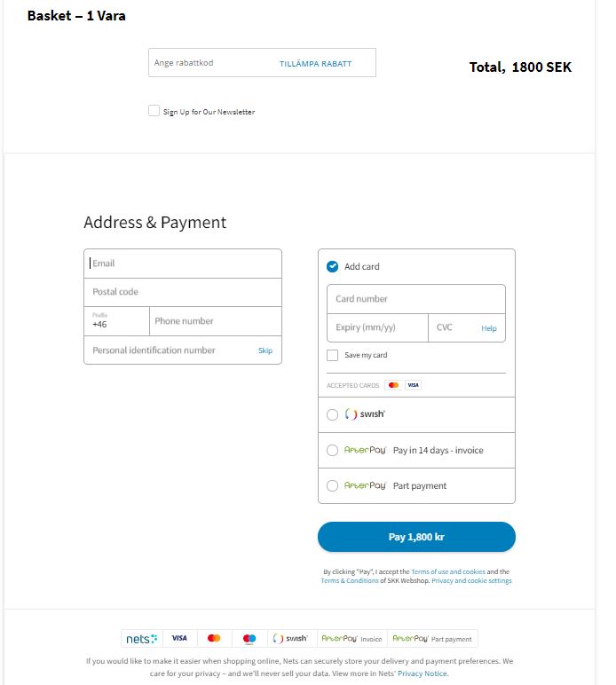Screen dimensions: 616x685
Task: Enable Sign Up for Our Newsletter checkbox
Action: coord(154,111)
